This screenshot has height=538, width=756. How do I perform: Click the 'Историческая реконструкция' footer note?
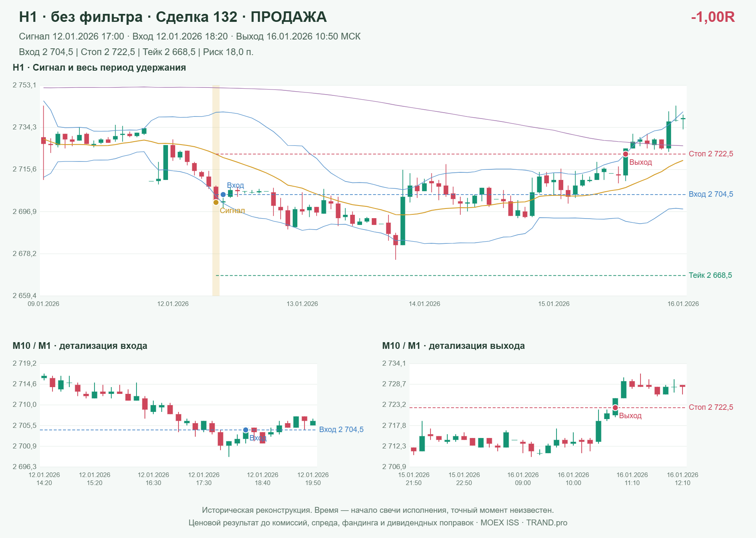pyautogui.click(x=378, y=510)
